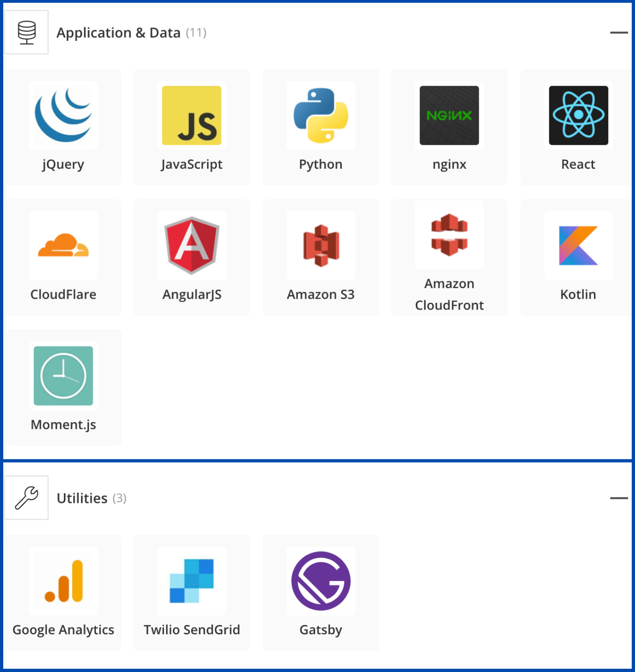Viewport: 635px width, 672px height.
Task: Click the Gatsby purple logo
Action: [321, 581]
